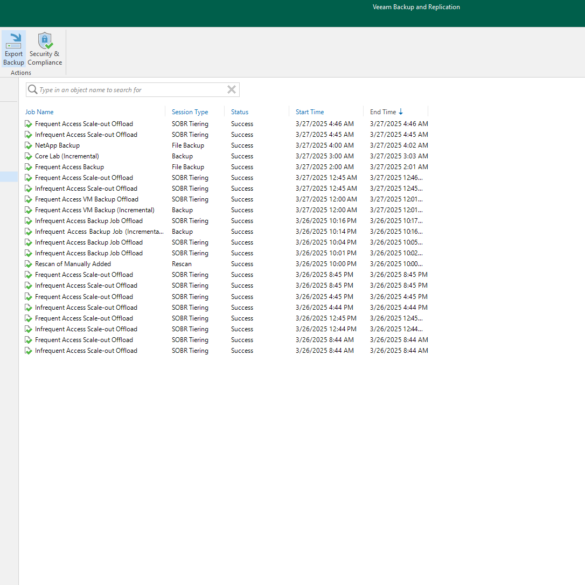Select Frequent Access VM Backup Offload row
585x585 pixels.
(226, 200)
